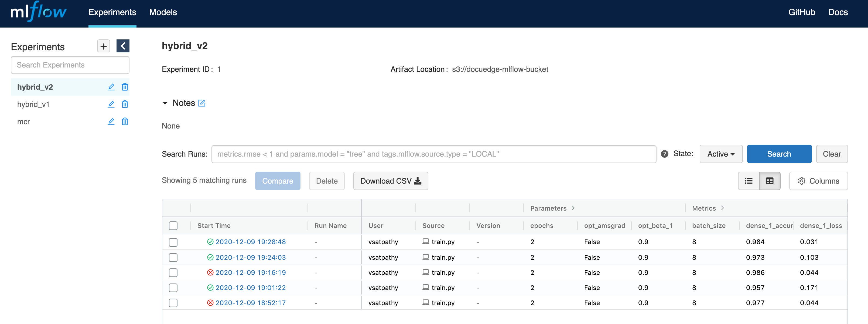The image size is (868, 324).
Task: Collapse the Notes section triangle
Action: click(165, 103)
